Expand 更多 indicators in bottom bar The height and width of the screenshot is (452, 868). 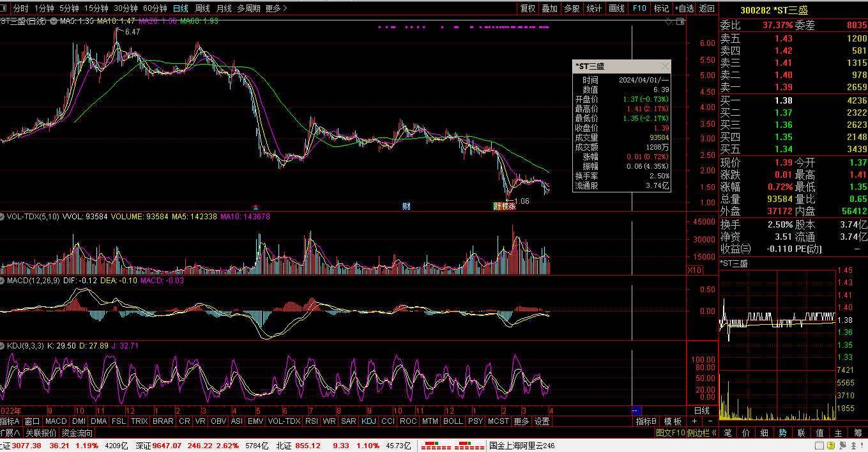pyautogui.click(x=521, y=422)
